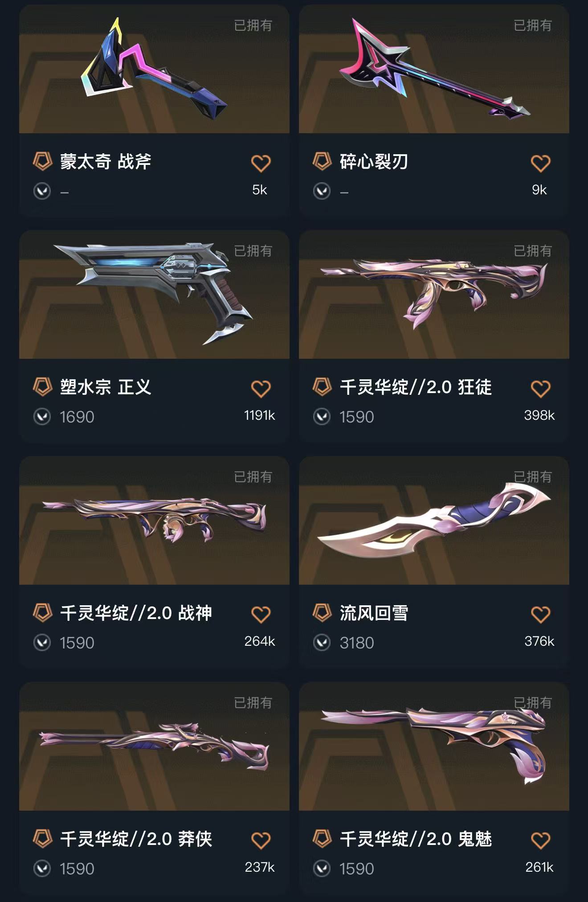Click tier emblem beside 流风回雪
This screenshot has width=588, height=902.
323,612
